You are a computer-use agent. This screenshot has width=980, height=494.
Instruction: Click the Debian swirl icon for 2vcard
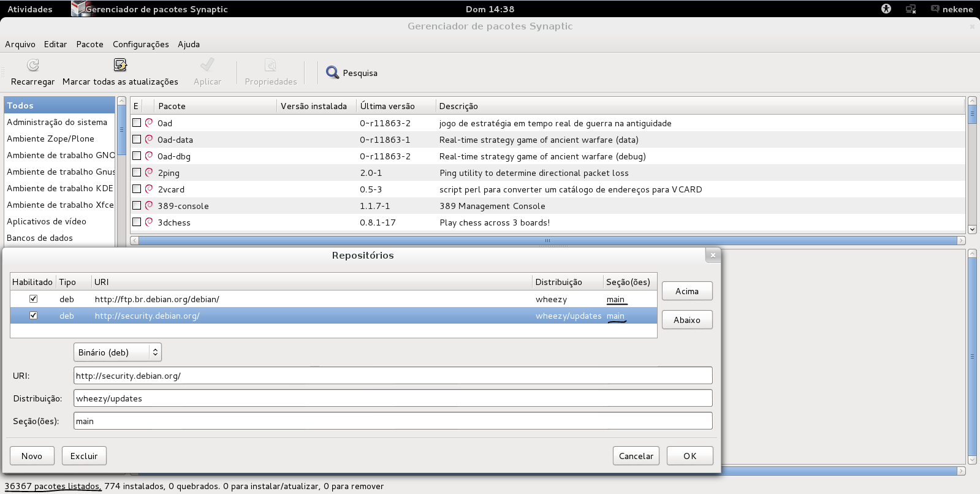tap(149, 189)
